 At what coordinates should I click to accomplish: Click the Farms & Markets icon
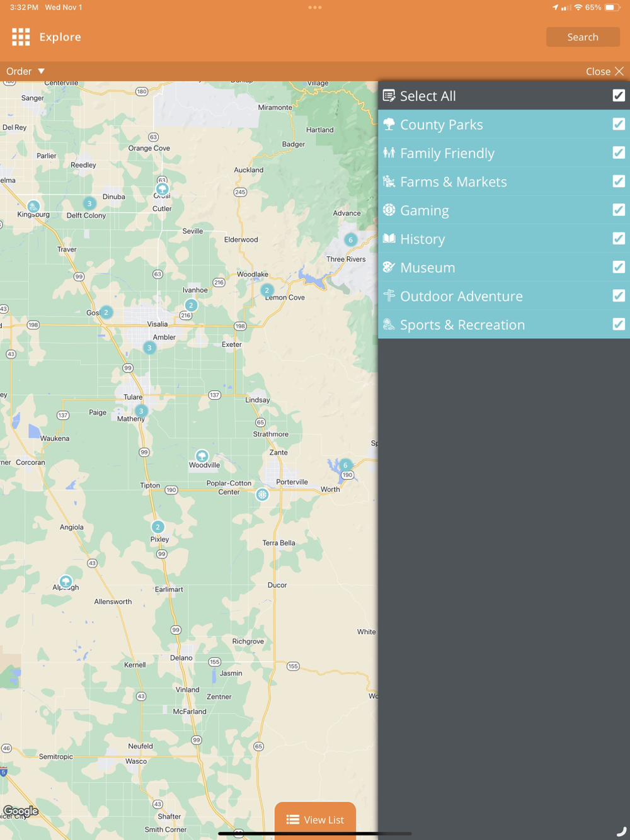389,181
